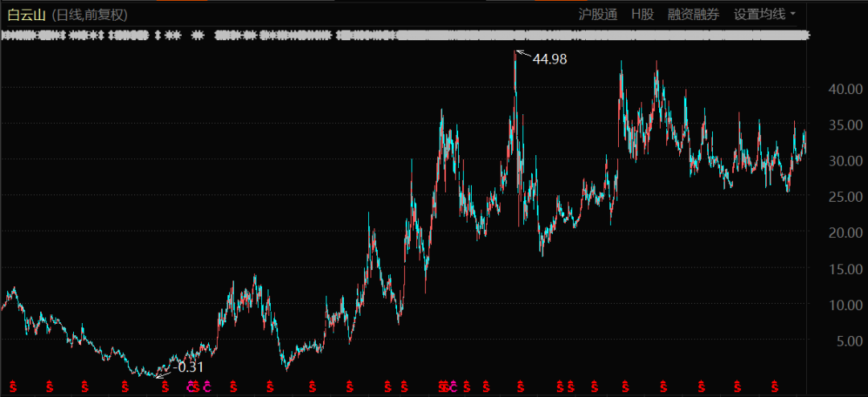Click the (日线,前复权) period label

(x=91, y=14)
